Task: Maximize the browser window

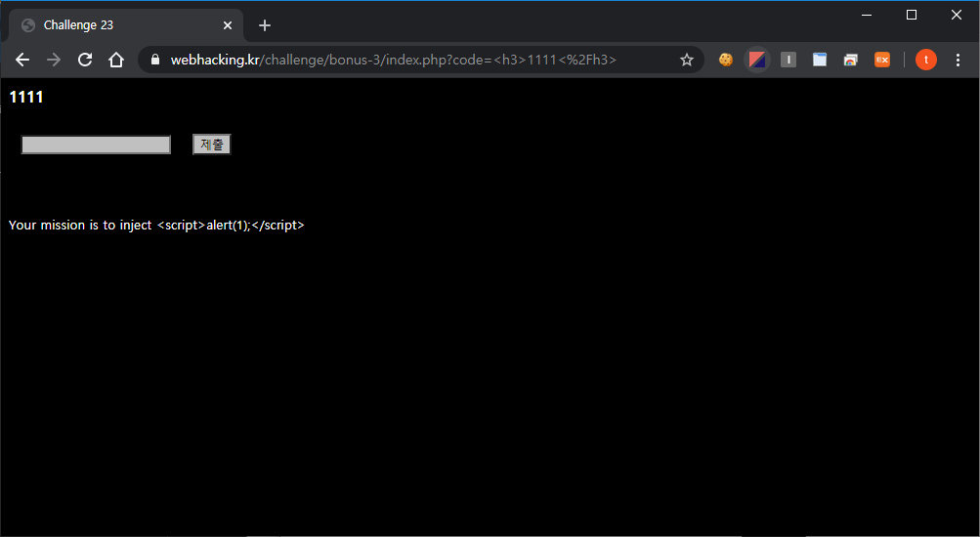Action: click(912, 15)
